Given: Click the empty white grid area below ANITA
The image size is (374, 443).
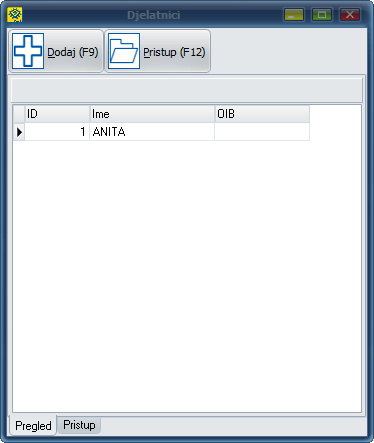Looking at the screenshot, I should (187, 276).
